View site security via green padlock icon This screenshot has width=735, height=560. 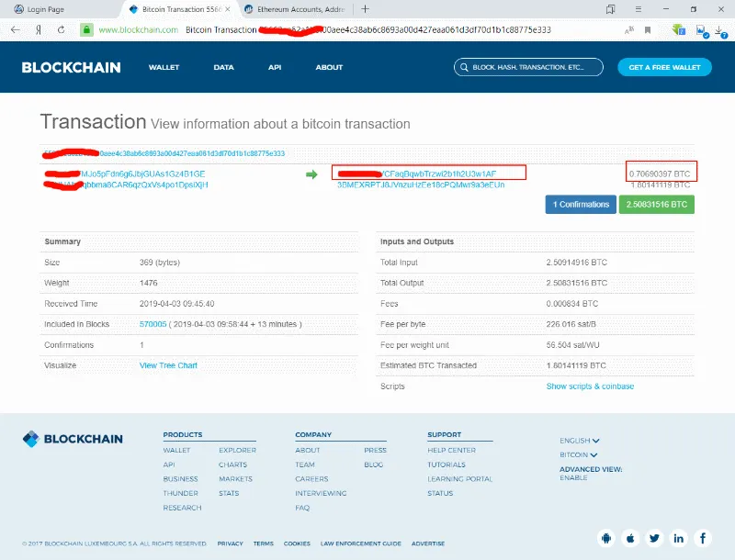(x=86, y=30)
